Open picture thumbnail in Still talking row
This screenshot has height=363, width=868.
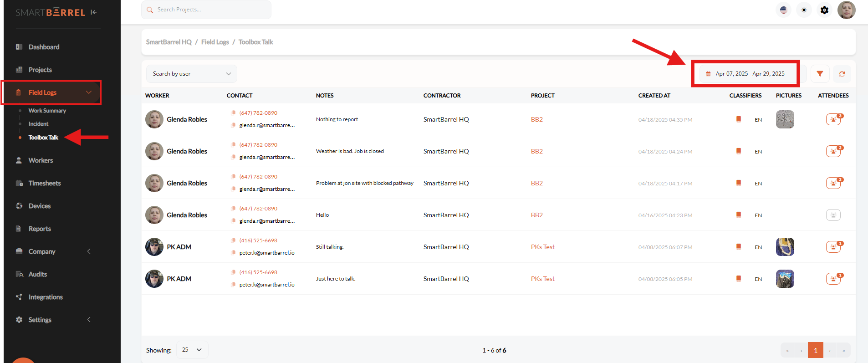coord(785,247)
